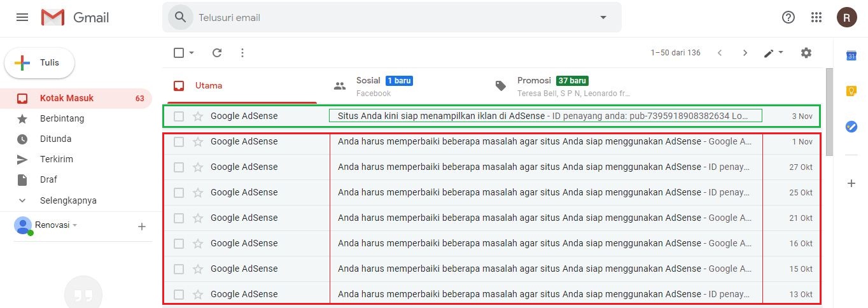Viewport: 868px width, 308px height.
Task: Select the 21 Okt email checkbox
Action: [179, 218]
